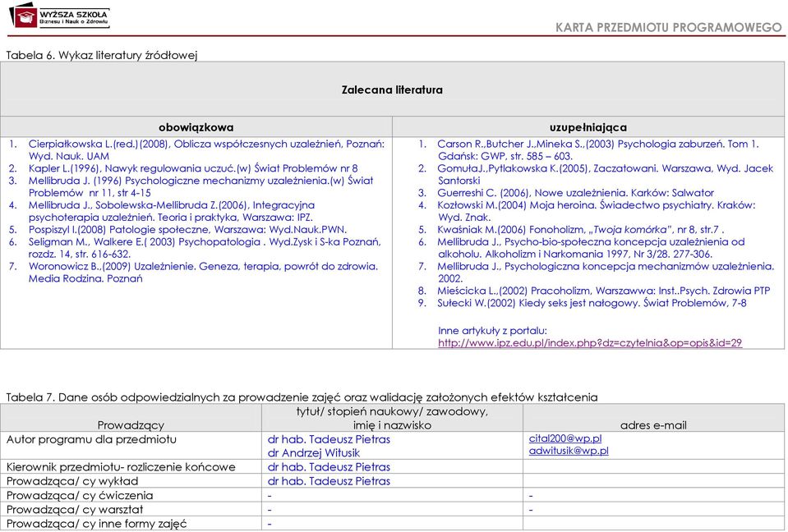
Task: Click the 'KARTA PRZEDMIOTU PROGRAMOWEGO' header
Action: click(669, 28)
